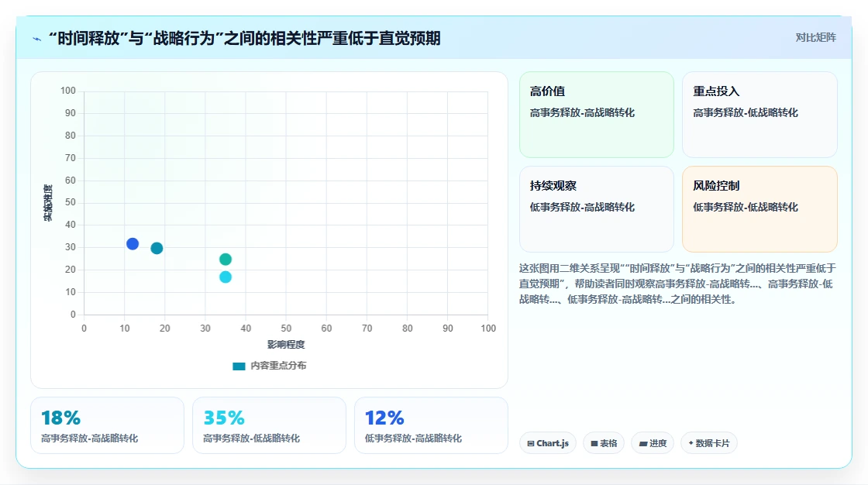Click the scatter point near x 18
The height and width of the screenshot is (485, 868).
coord(157,248)
